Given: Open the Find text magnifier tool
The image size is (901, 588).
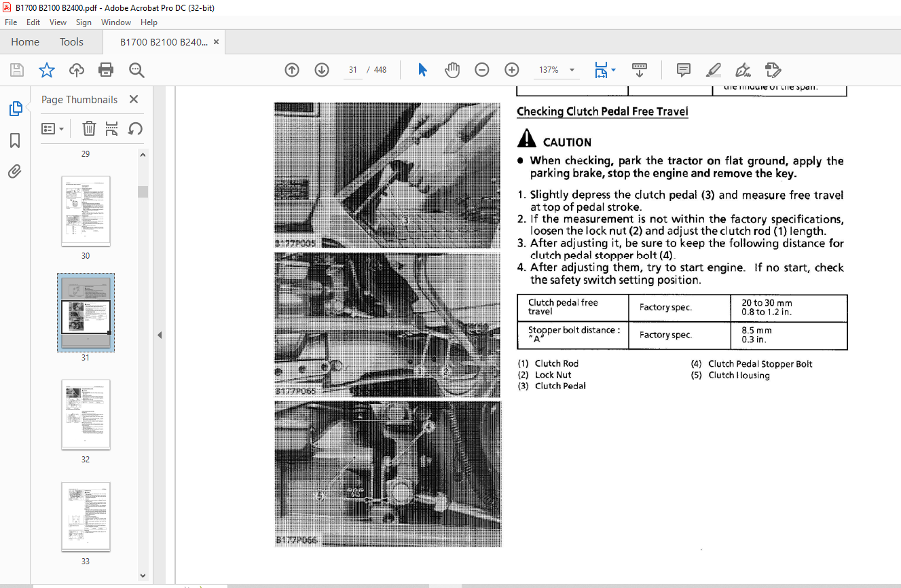Looking at the screenshot, I should click(136, 70).
